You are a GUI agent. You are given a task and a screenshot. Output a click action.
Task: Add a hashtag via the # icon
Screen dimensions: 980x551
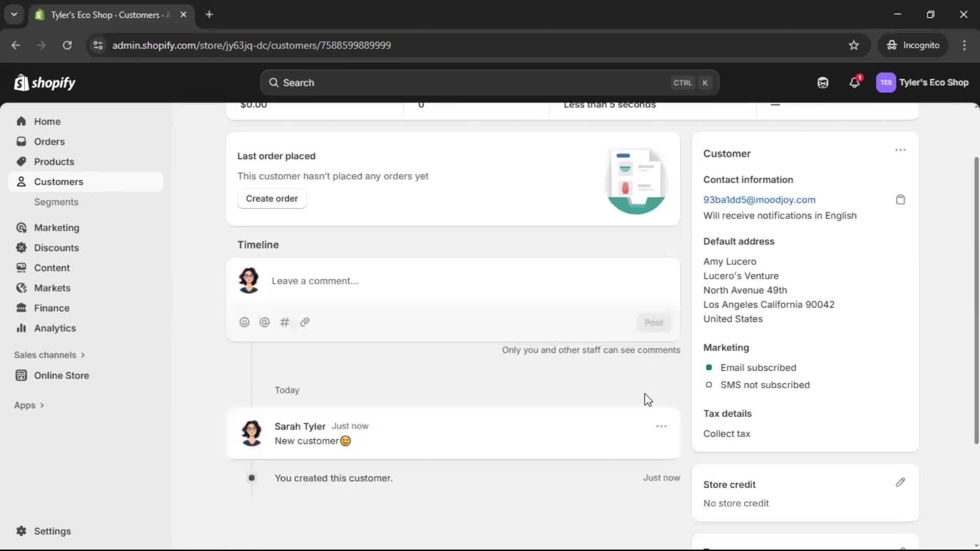click(x=285, y=322)
